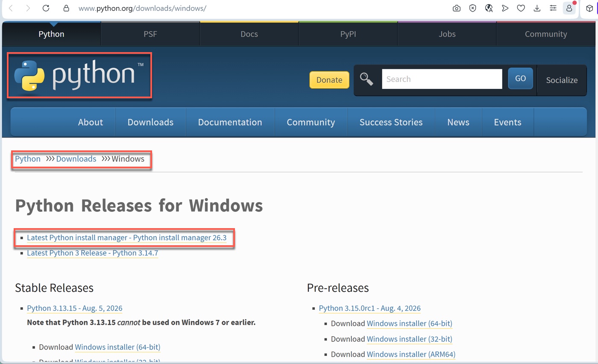Click the Python Releases for Windows heading
This screenshot has width=598, height=364.
(x=139, y=206)
